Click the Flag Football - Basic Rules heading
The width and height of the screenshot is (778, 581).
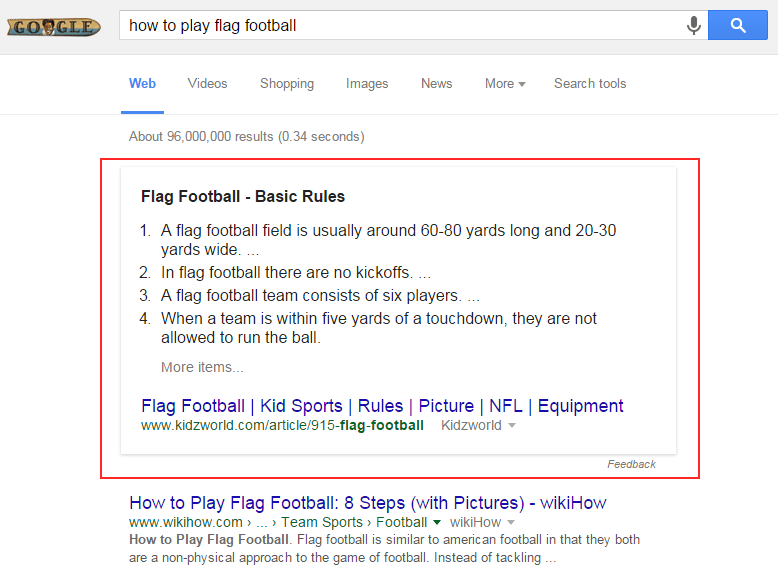coord(243,197)
